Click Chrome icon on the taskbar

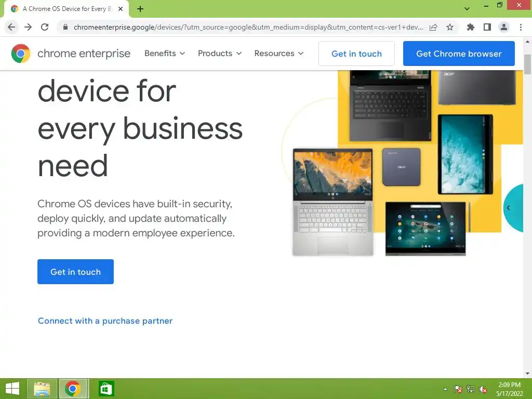[73, 389]
